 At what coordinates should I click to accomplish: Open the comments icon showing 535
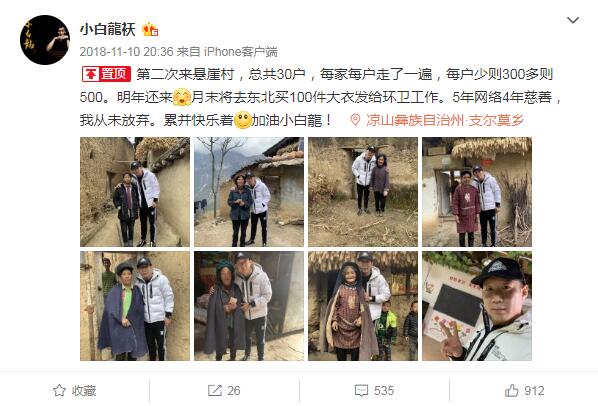374,390
